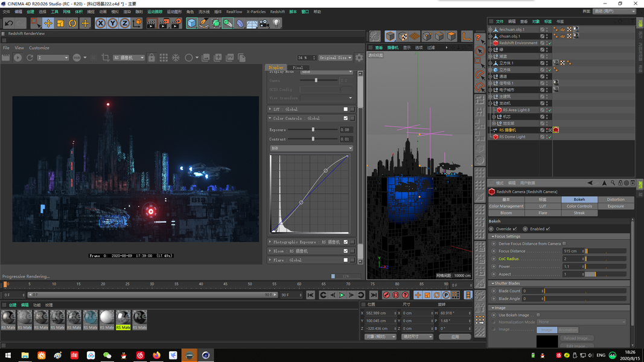Click the RenderView grid dots icon

click(x=164, y=58)
